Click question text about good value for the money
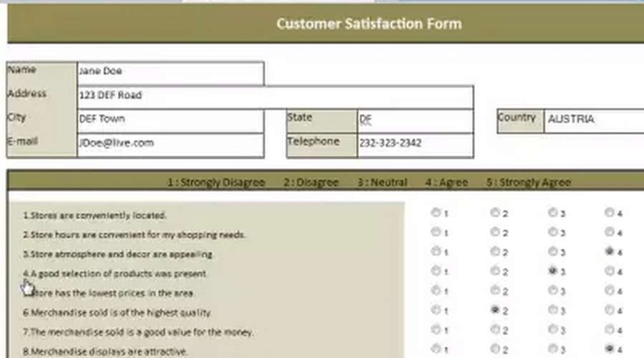 (138, 332)
